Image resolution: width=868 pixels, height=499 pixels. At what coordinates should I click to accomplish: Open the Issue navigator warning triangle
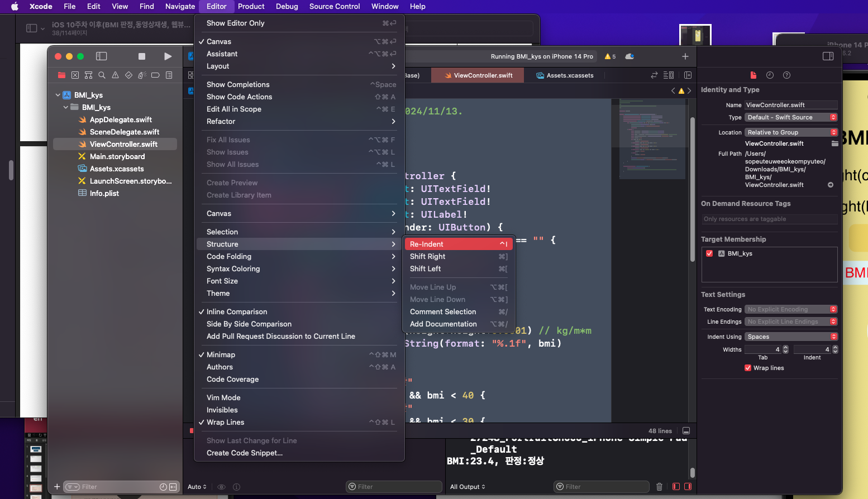click(115, 75)
